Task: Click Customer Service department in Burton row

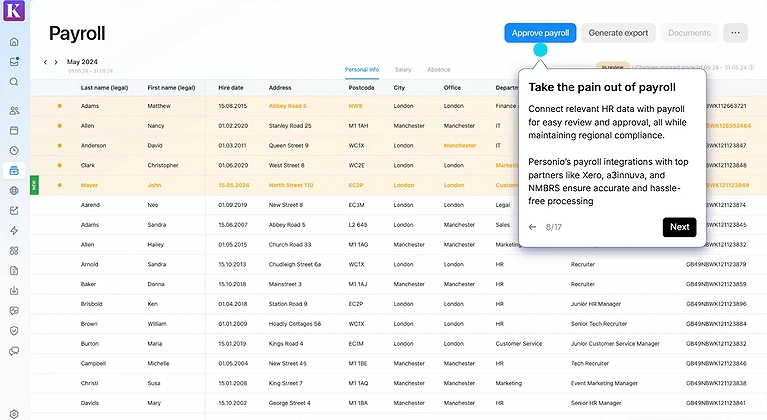Action: pyautogui.click(x=519, y=344)
